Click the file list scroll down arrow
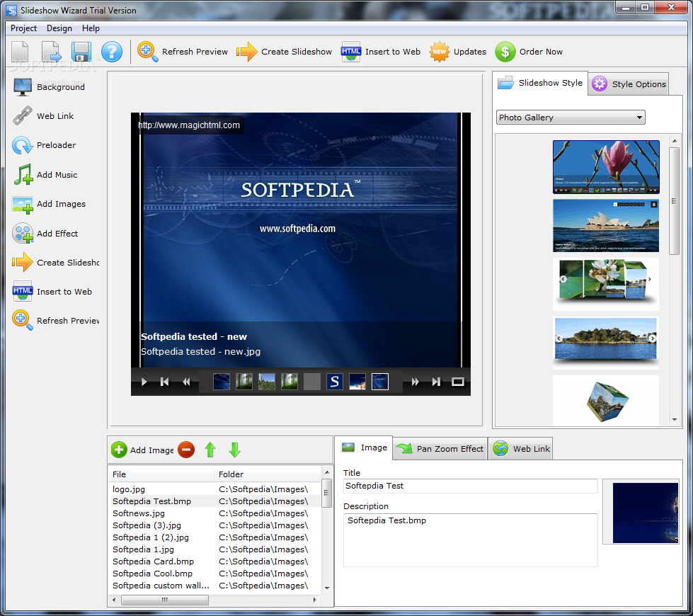 click(327, 588)
